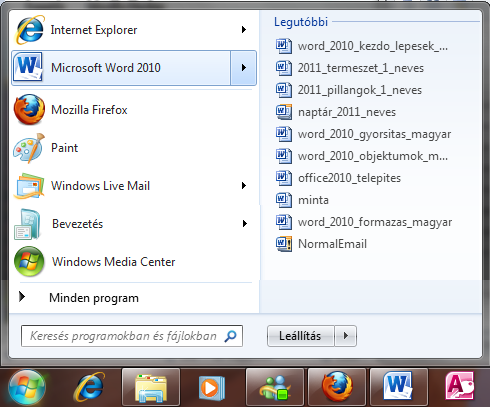This screenshot has height=409, width=490.
Task: Click the document icon beside word_2010_formazas_magyar
Action: [284, 222]
